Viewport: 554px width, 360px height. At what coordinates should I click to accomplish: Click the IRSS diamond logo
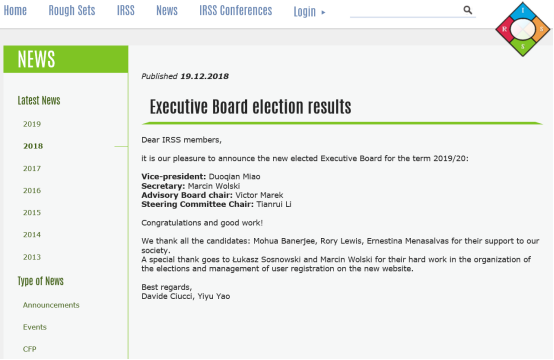click(x=523, y=29)
